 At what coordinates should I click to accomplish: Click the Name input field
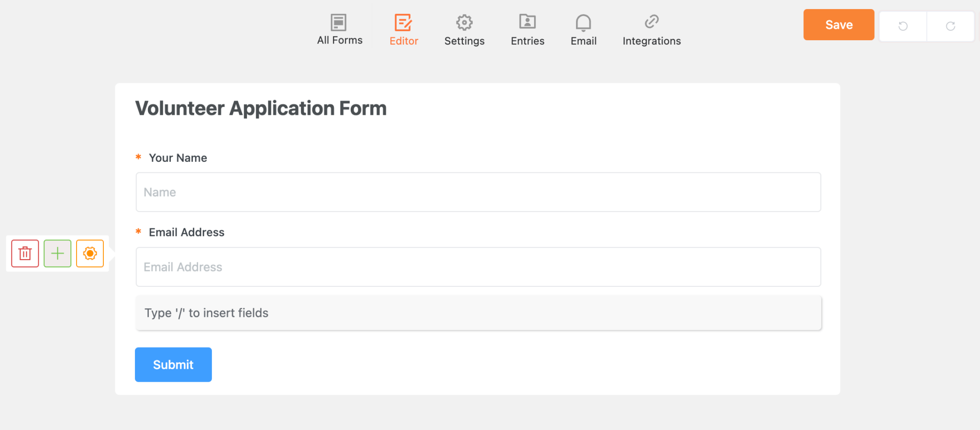coord(478,192)
